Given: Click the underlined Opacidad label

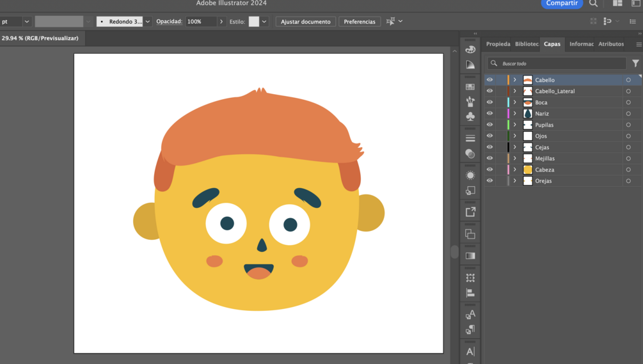Looking at the screenshot, I should [169, 21].
